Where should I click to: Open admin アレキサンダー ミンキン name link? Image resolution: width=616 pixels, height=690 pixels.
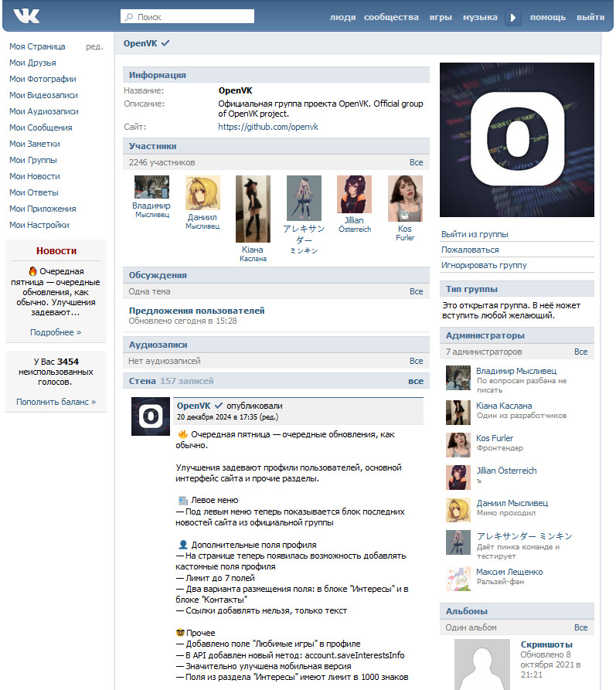click(x=525, y=536)
